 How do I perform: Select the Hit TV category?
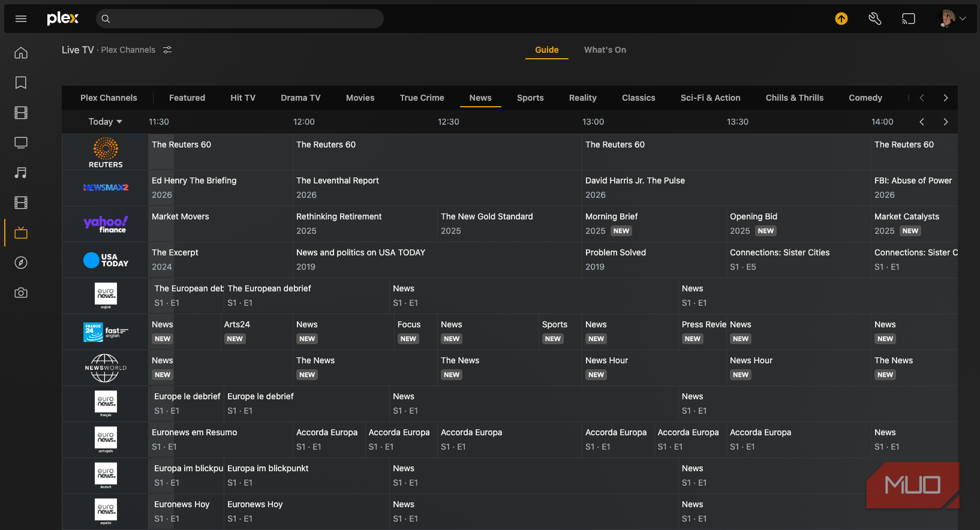tap(243, 98)
